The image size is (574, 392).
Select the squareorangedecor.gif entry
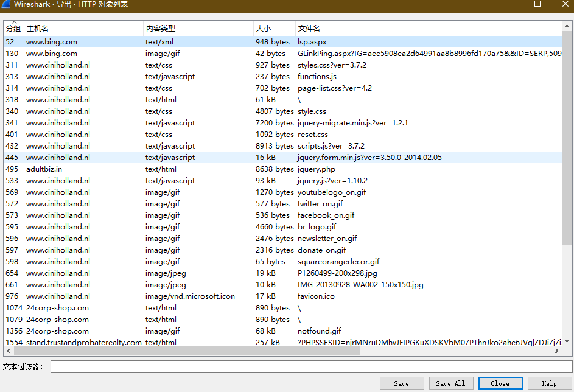click(283, 262)
